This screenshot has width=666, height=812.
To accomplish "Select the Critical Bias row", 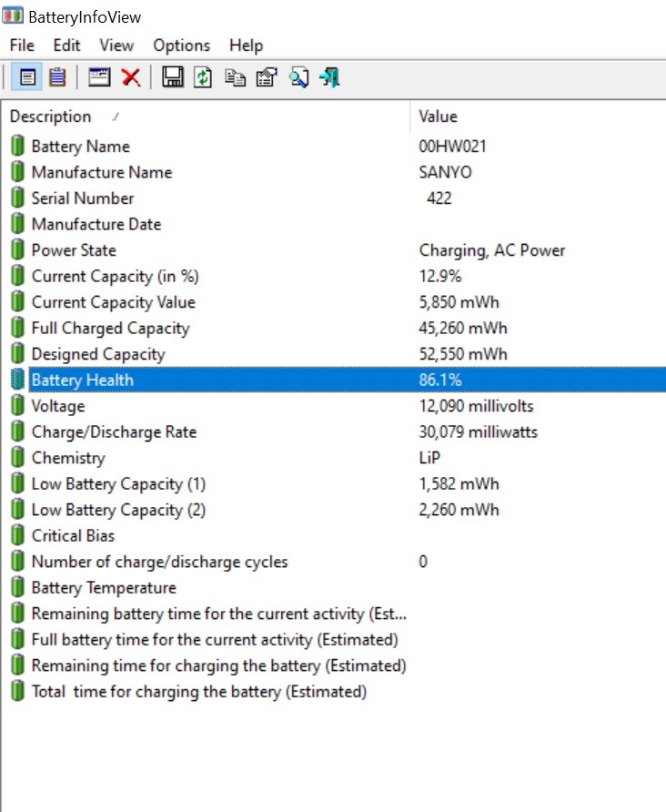I will (x=334, y=535).
